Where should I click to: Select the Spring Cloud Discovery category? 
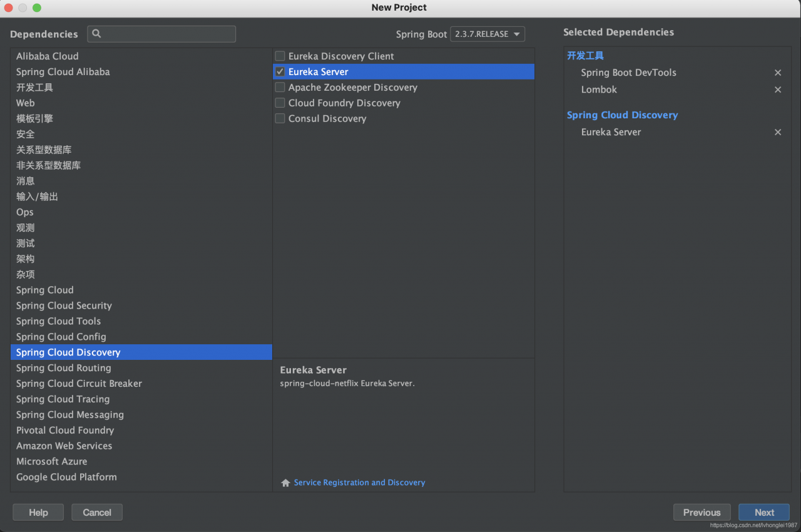coord(141,352)
